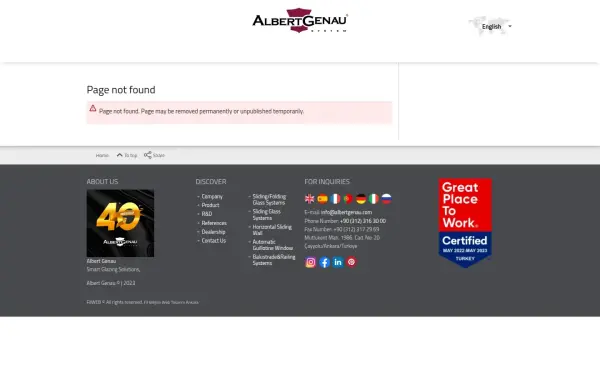Click the phone number +90 (312) 316 30 00
This screenshot has height=375, width=600.
pos(363,221)
